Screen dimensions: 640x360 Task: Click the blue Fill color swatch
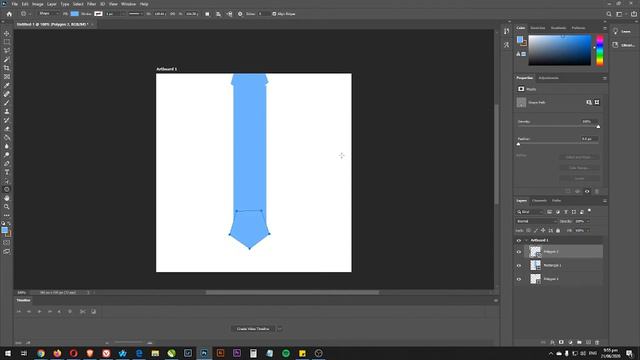pos(75,14)
